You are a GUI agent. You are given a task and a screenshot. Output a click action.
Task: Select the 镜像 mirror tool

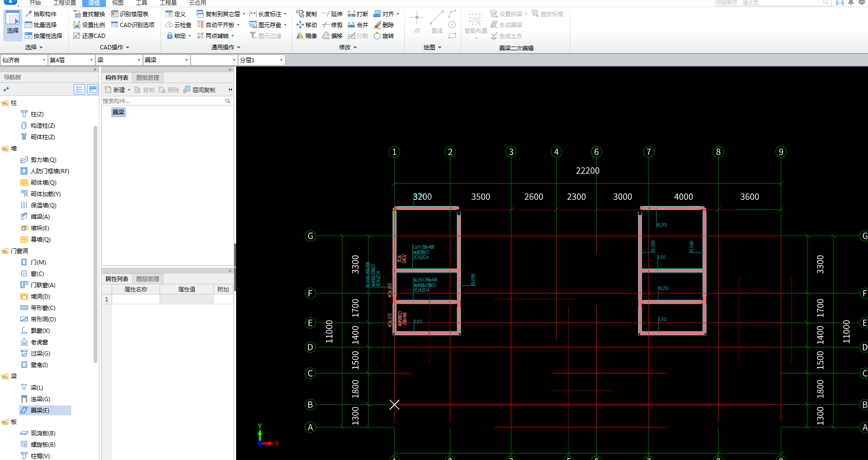click(306, 36)
